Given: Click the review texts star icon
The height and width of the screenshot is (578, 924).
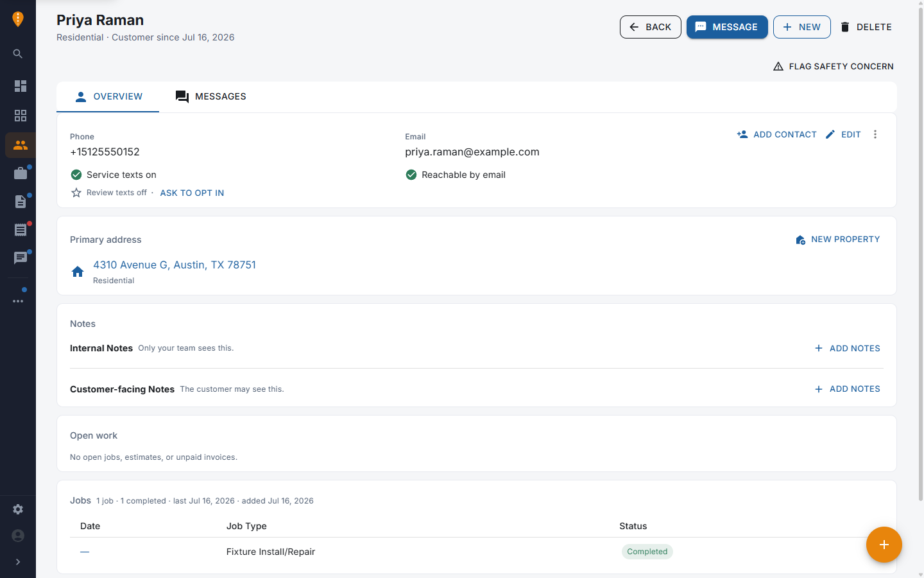Looking at the screenshot, I should point(76,193).
